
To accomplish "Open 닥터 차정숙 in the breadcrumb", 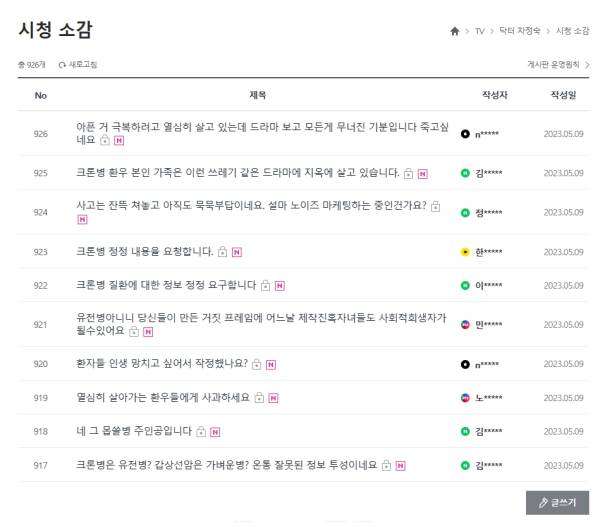I will pos(520,31).
